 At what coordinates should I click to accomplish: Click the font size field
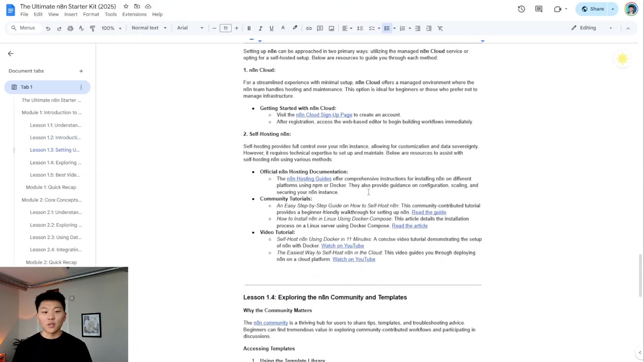coord(225,28)
